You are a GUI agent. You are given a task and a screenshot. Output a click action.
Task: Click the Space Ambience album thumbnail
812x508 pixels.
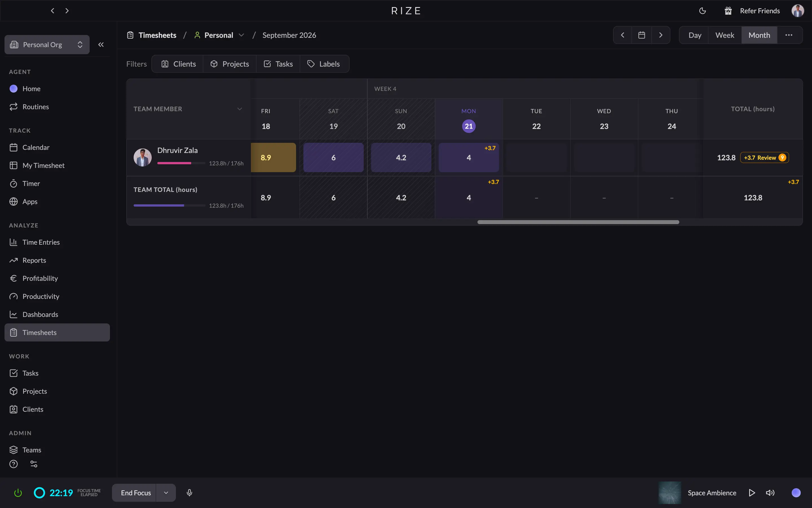tap(670, 493)
